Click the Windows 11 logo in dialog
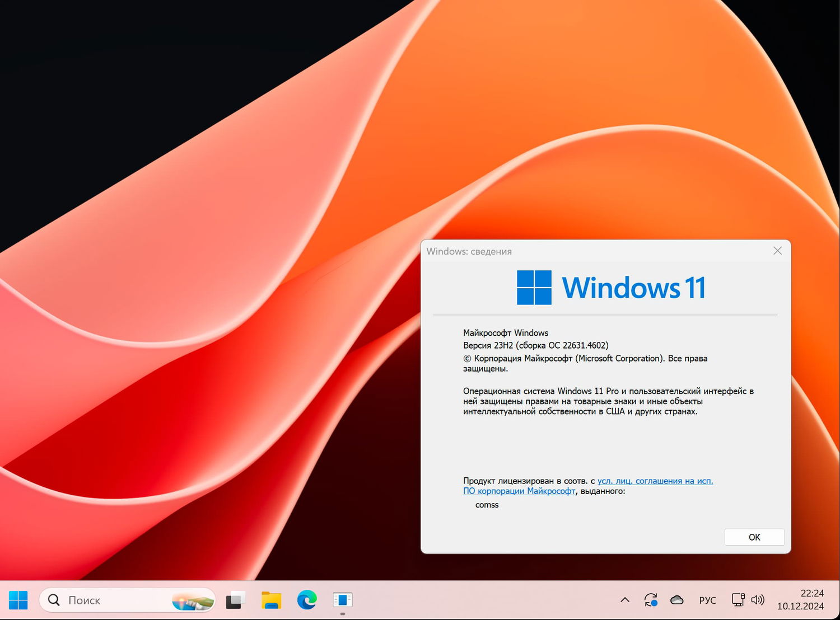The height and width of the screenshot is (620, 840). click(534, 287)
